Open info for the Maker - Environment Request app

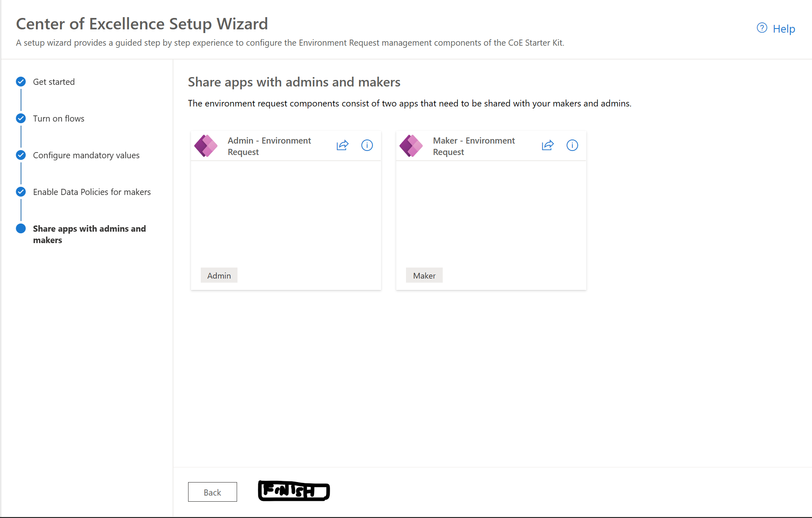(572, 145)
